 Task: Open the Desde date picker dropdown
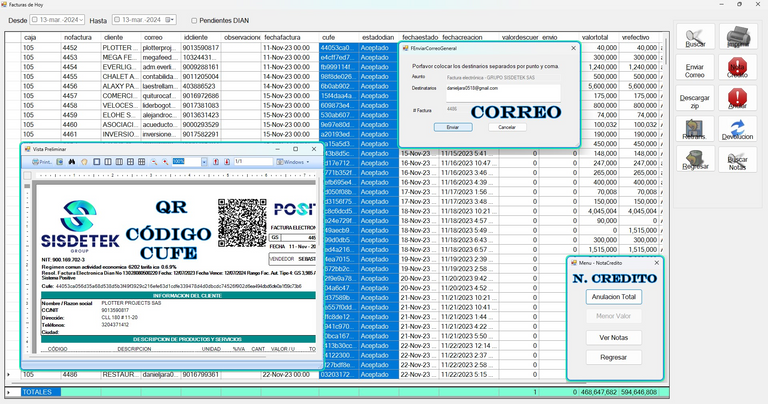click(x=81, y=20)
